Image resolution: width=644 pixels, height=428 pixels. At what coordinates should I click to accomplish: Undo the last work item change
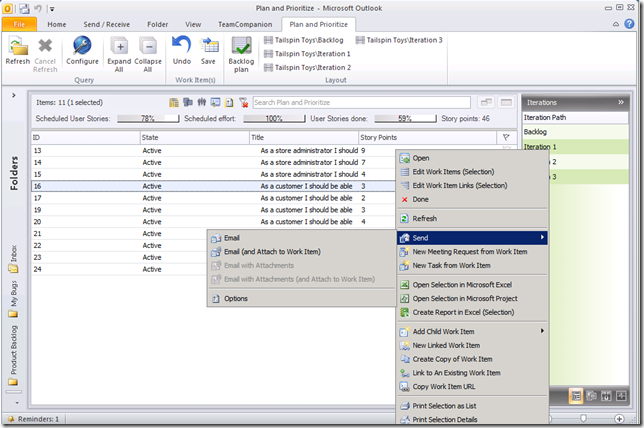click(182, 50)
